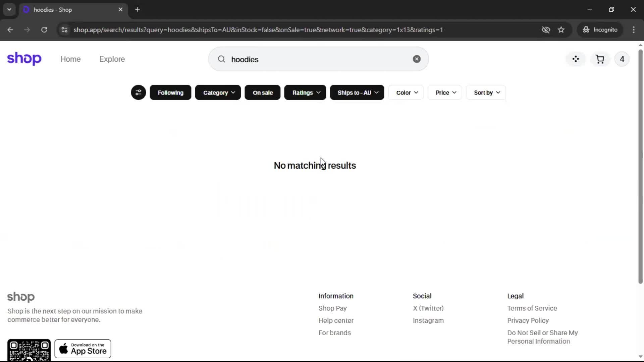Screen dimensions: 644x362
Task: Open the account avatar labeled 4
Action: (622, 59)
